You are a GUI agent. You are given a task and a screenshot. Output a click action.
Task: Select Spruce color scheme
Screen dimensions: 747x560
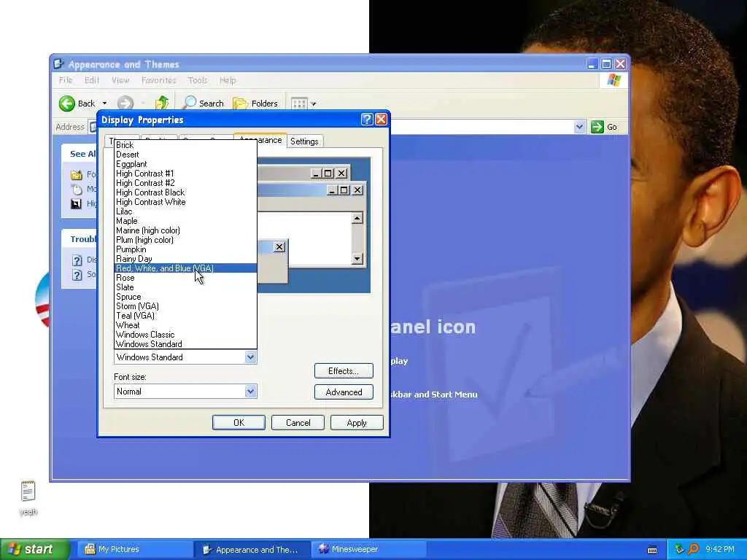pyautogui.click(x=186, y=297)
